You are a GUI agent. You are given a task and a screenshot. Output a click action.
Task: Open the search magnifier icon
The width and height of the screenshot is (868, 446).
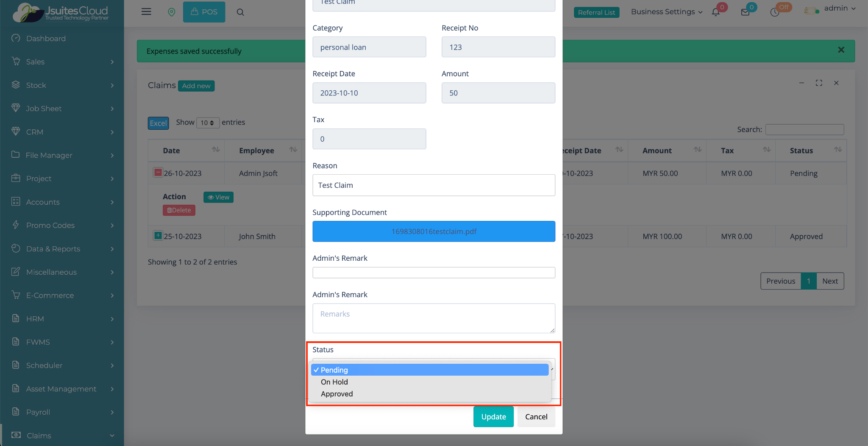click(240, 12)
